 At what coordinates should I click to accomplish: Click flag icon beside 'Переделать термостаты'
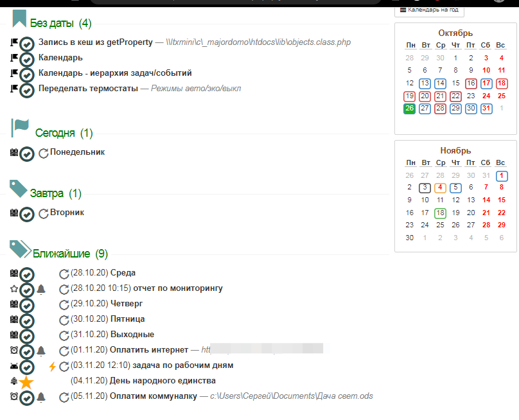pyautogui.click(x=14, y=89)
